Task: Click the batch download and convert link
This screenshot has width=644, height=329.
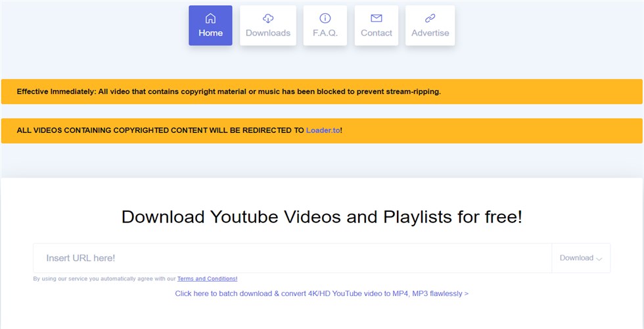Action: click(x=321, y=293)
